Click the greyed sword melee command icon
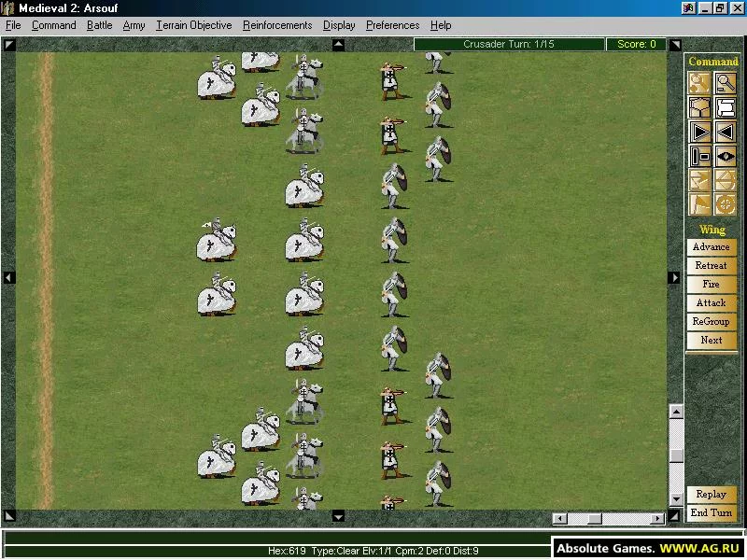 (x=699, y=180)
